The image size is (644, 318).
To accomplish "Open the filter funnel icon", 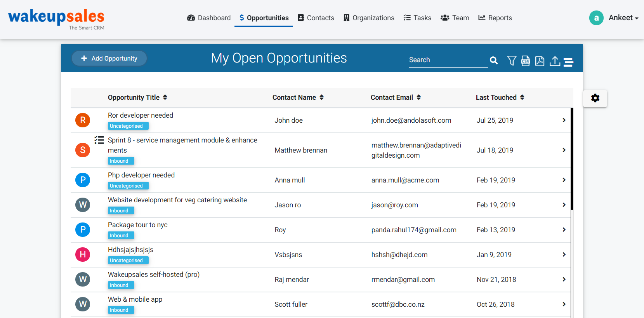I will coord(512,61).
